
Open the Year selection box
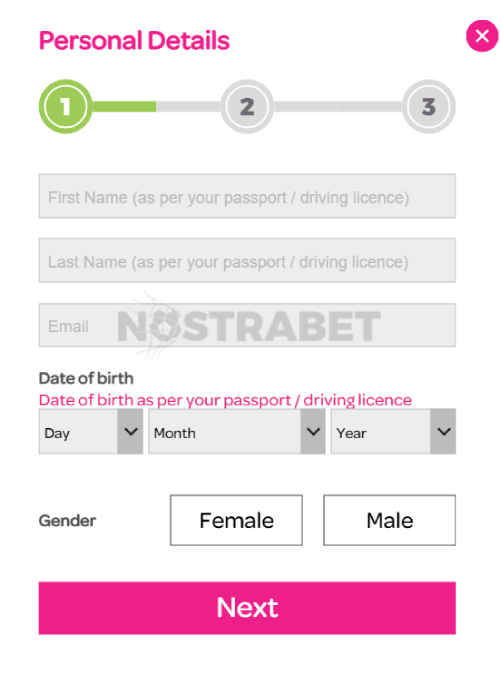click(x=393, y=431)
